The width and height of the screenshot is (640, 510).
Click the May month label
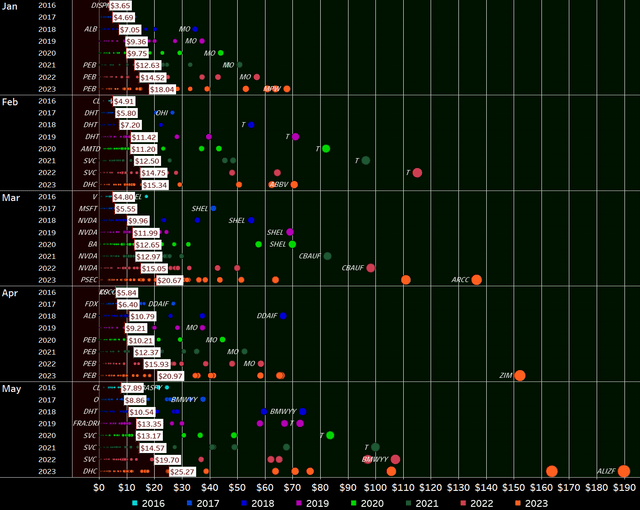pyautogui.click(x=11, y=389)
